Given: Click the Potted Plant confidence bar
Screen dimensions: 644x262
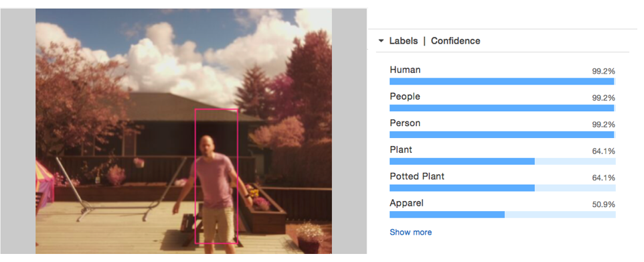Looking at the screenshot, I should [x=502, y=188].
